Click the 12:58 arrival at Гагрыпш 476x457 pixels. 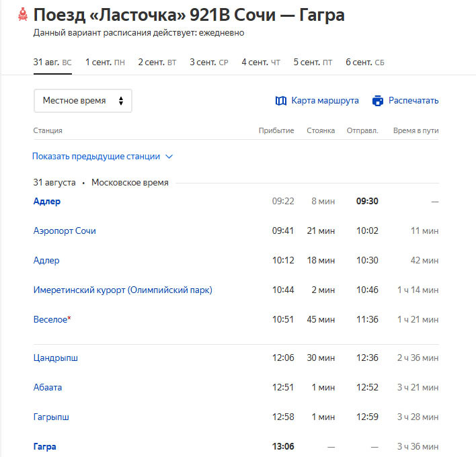click(x=283, y=417)
